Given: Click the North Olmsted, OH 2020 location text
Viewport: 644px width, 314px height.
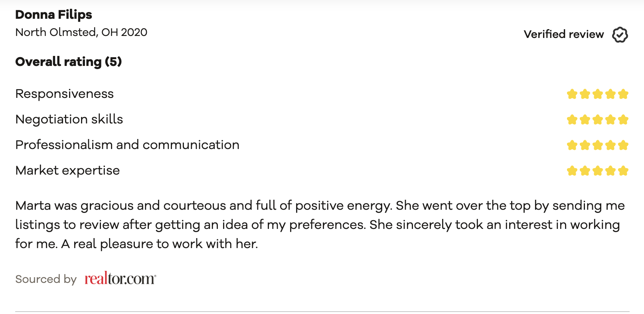Looking at the screenshot, I should (x=81, y=32).
